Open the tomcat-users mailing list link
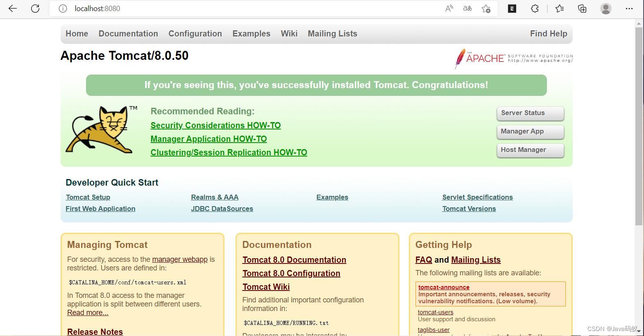 click(x=435, y=312)
